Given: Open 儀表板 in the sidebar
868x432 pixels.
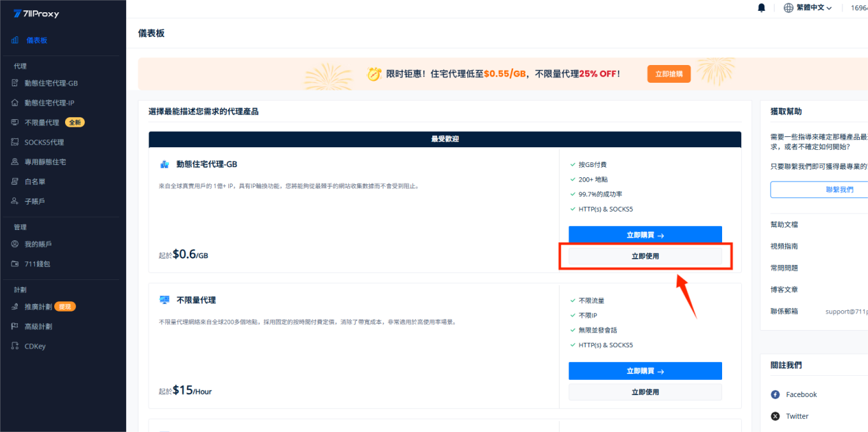Looking at the screenshot, I should click(36, 40).
